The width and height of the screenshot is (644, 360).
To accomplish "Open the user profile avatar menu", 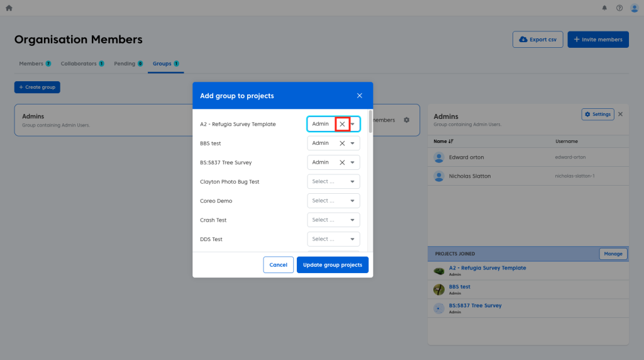I will coord(634,8).
